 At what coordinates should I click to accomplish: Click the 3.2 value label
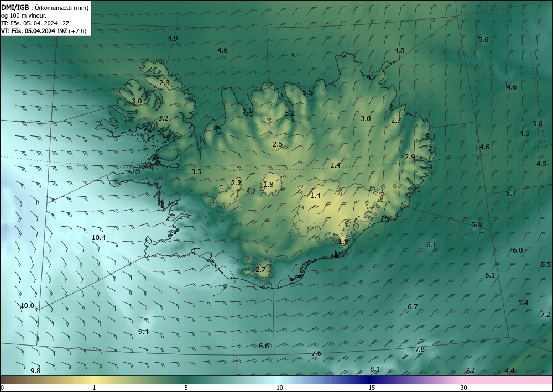pos(163,118)
